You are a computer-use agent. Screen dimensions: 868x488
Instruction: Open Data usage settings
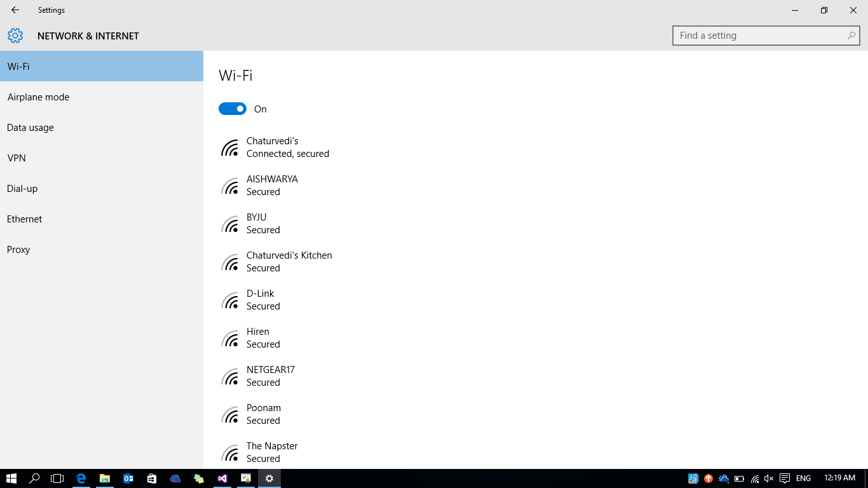[102, 128]
